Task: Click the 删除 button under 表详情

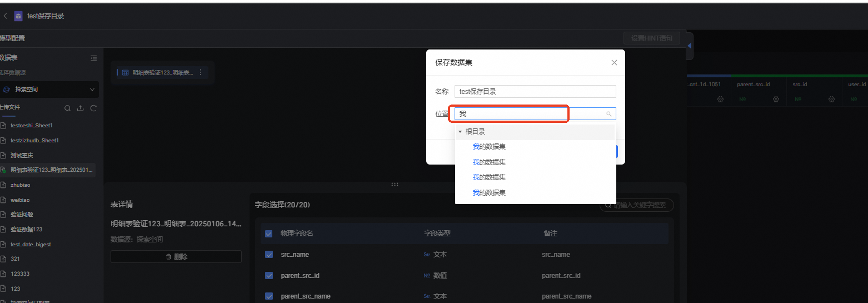Action: pos(176,257)
